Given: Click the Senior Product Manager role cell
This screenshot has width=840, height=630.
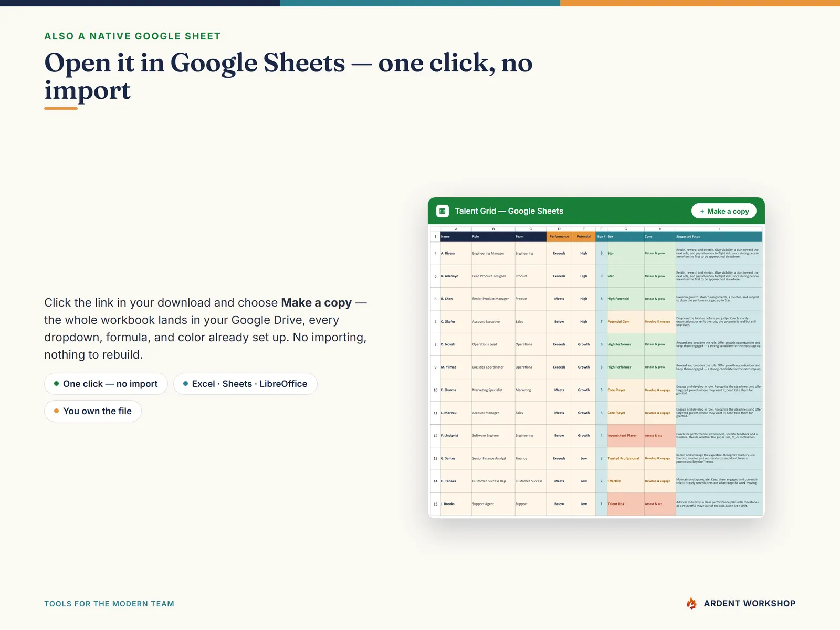Looking at the screenshot, I should [x=493, y=299].
